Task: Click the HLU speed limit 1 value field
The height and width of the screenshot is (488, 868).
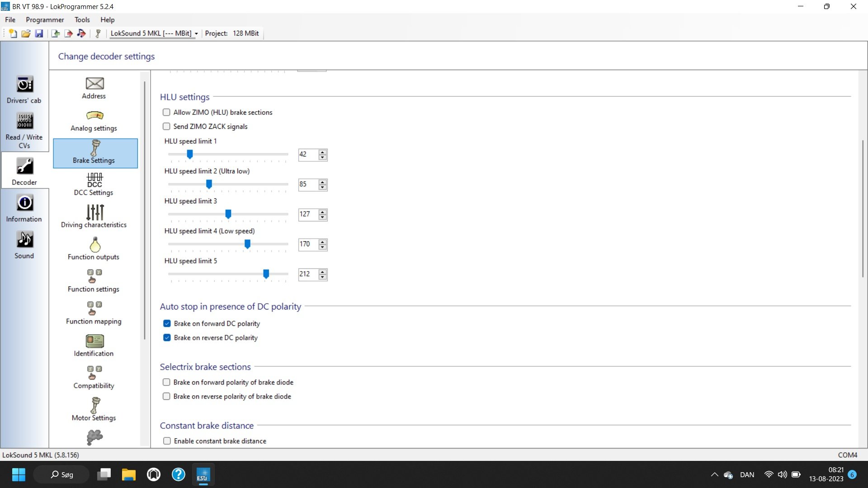Action: coord(308,155)
